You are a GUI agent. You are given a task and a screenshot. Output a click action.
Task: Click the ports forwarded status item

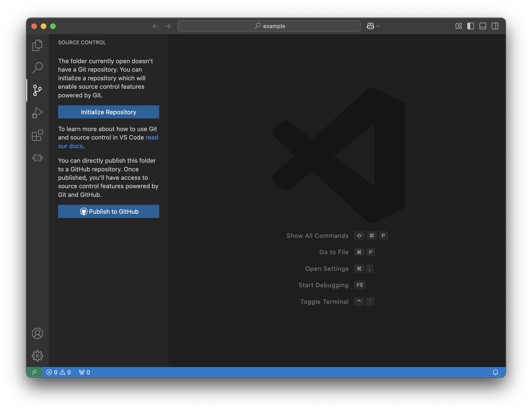coord(84,372)
